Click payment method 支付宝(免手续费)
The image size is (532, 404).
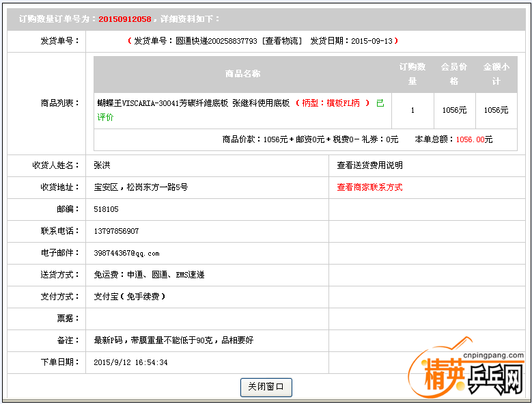coord(130,297)
